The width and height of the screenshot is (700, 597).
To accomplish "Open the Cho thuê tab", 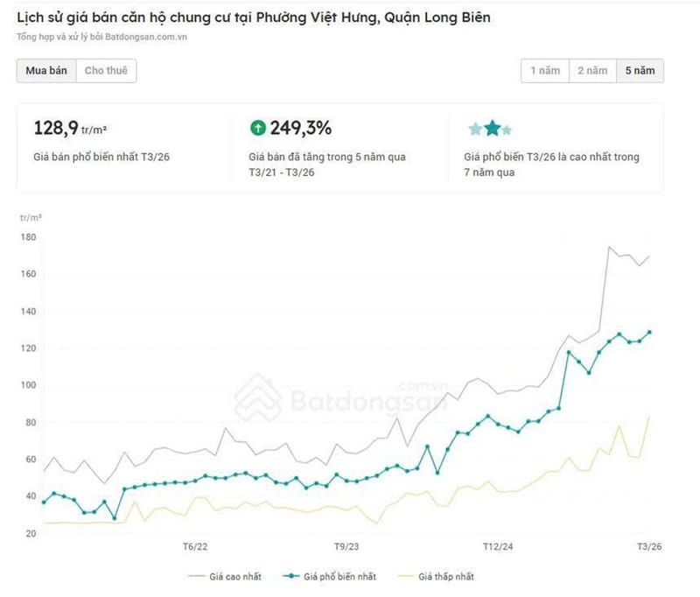I will click(x=106, y=71).
